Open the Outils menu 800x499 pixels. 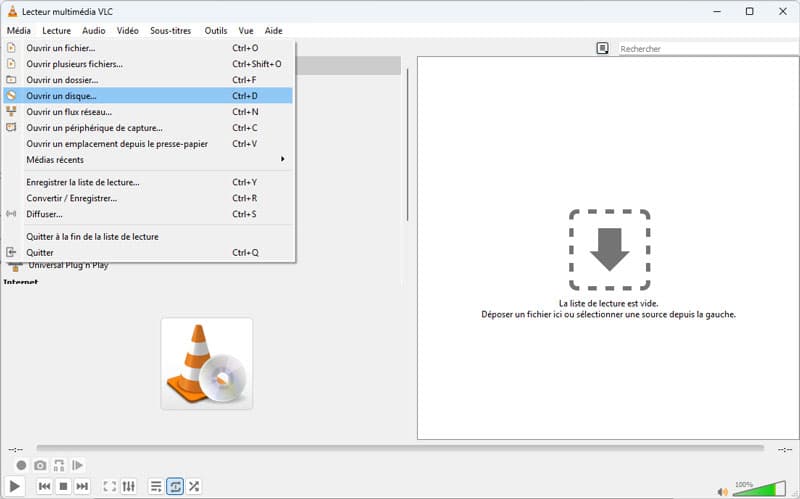coord(215,31)
